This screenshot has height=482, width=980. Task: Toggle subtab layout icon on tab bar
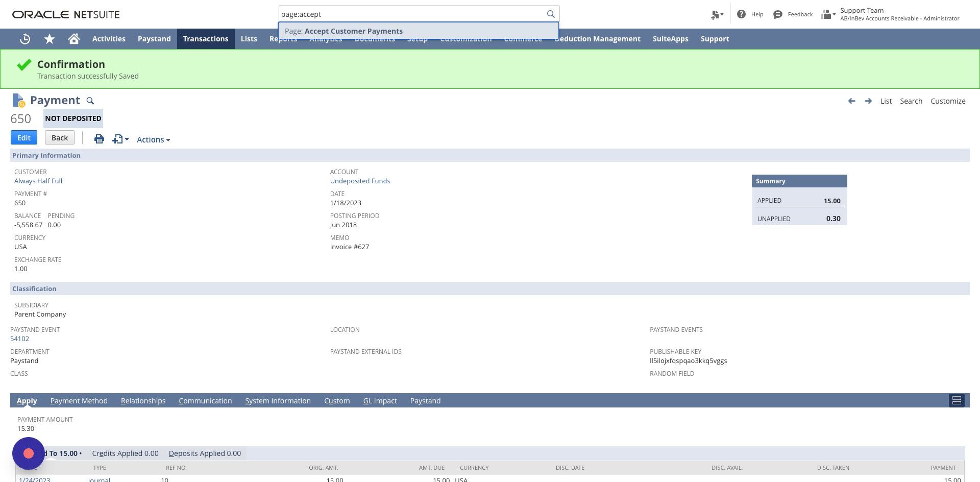957,401
